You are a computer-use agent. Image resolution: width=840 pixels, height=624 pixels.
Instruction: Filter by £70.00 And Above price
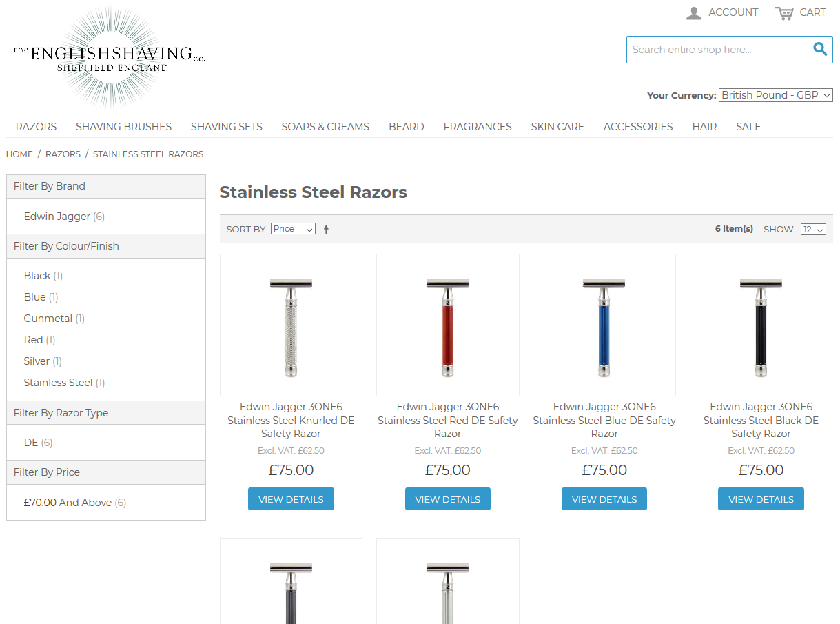(75, 503)
